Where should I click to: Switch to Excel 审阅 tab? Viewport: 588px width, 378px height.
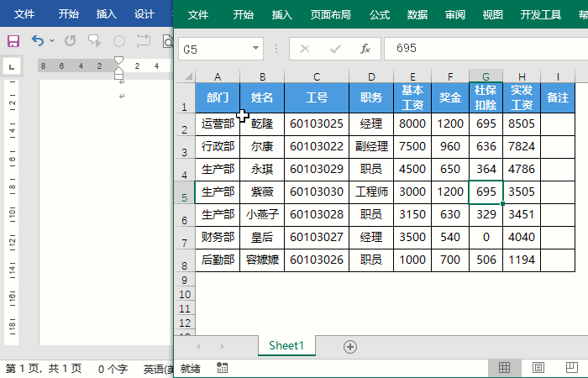coord(455,15)
